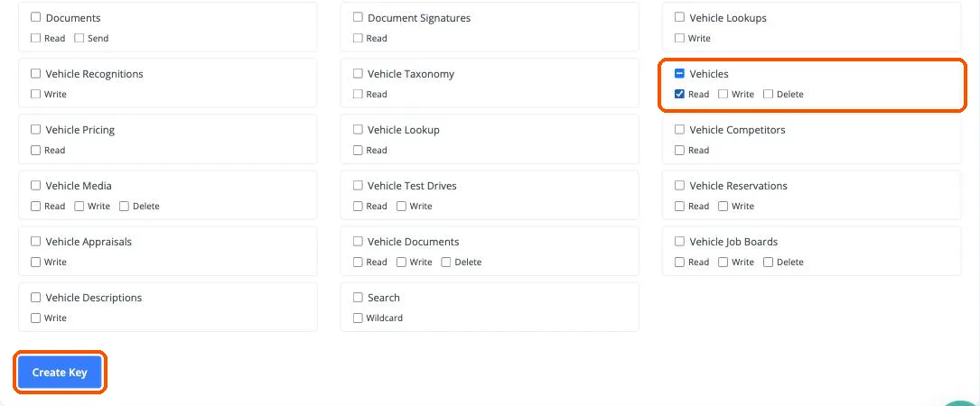Enable Write under Vehicle Test Drives
This screenshot has height=406, width=980.
coord(401,206)
